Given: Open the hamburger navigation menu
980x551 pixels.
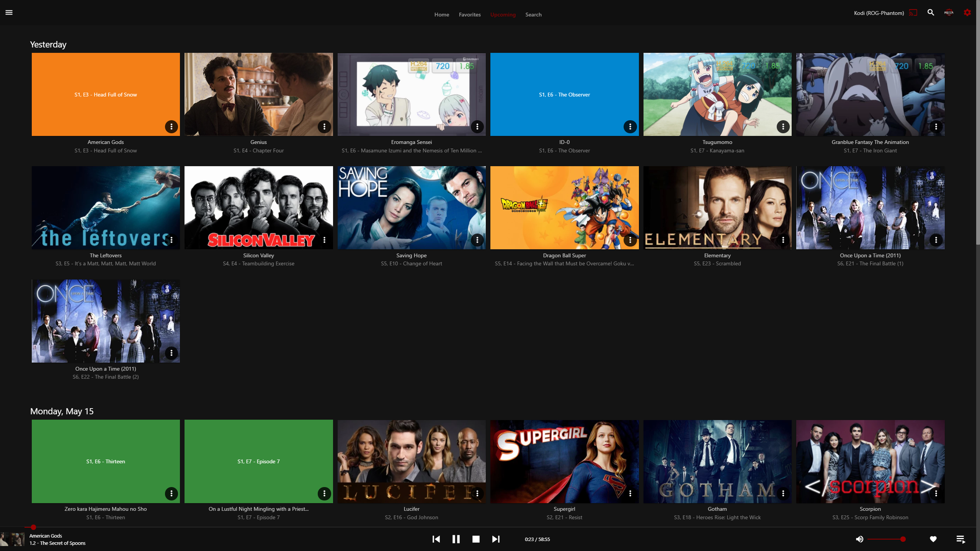Looking at the screenshot, I should click(9, 13).
